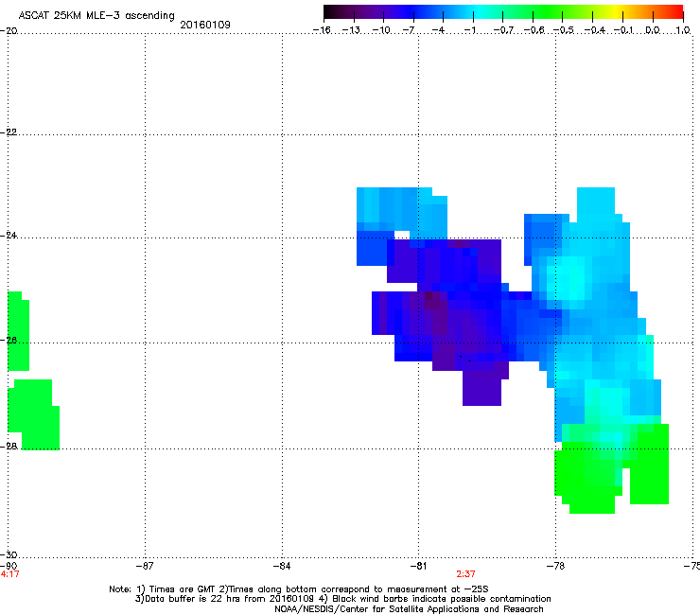Click the red '2:37' time label
The height and width of the screenshot is (615, 700).
click(465, 574)
